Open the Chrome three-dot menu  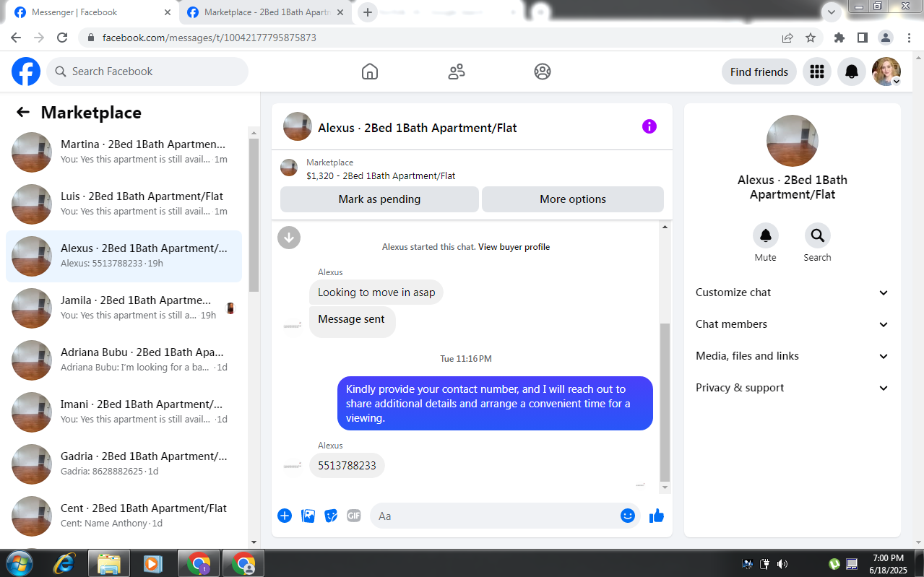click(908, 38)
